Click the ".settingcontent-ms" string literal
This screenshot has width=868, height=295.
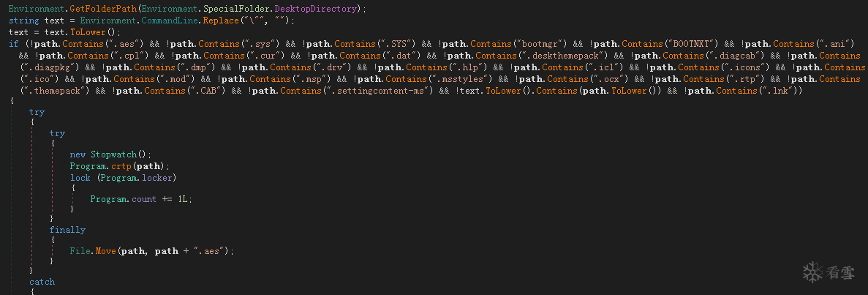[377, 90]
